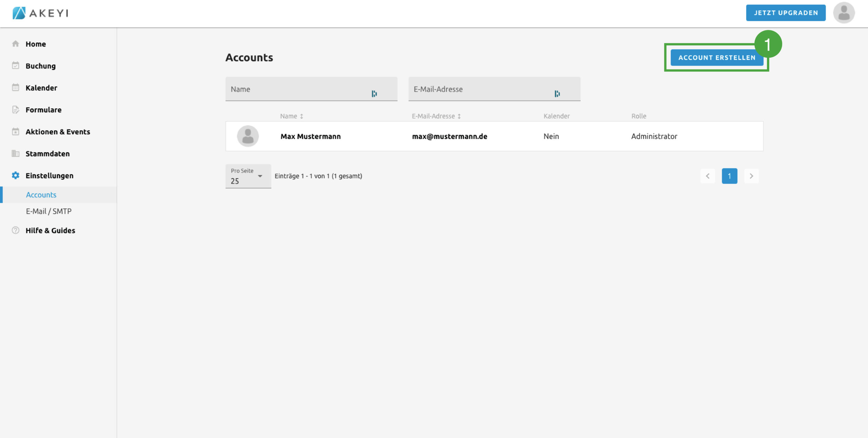Open the user avatar in top bar
The image size is (868, 438).
(844, 13)
